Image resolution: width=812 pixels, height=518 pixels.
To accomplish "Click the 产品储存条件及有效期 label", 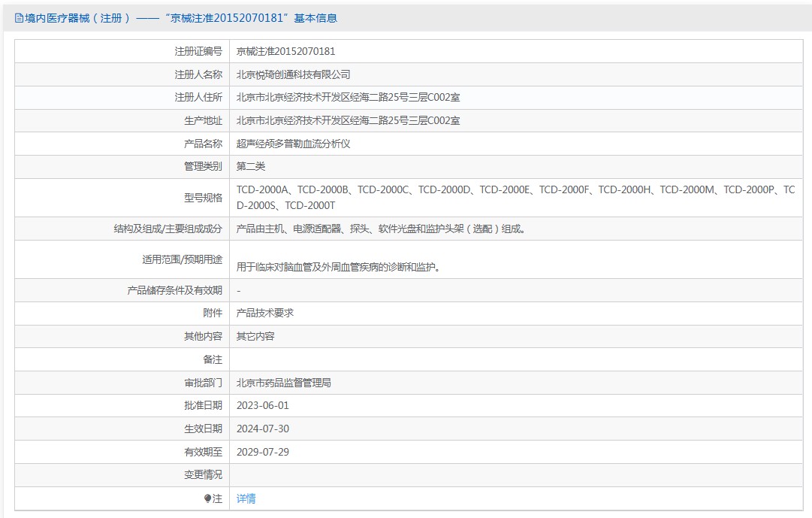I will pyautogui.click(x=174, y=290).
